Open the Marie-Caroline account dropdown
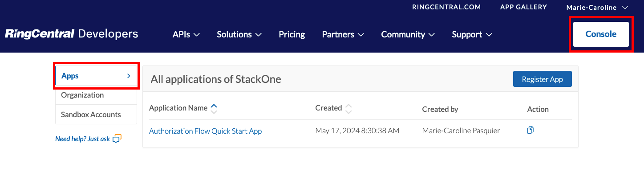This screenshot has width=644, height=172. [x=597, y=7]
